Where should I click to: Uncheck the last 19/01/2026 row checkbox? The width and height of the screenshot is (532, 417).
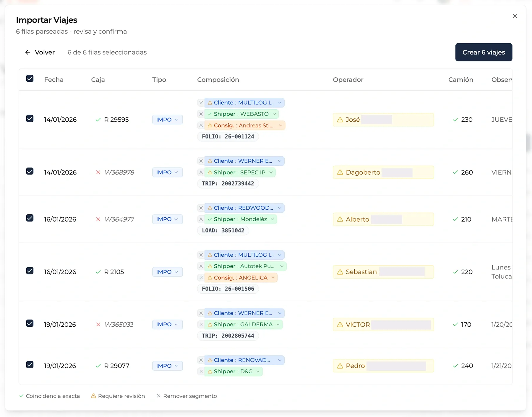(30, 365)
